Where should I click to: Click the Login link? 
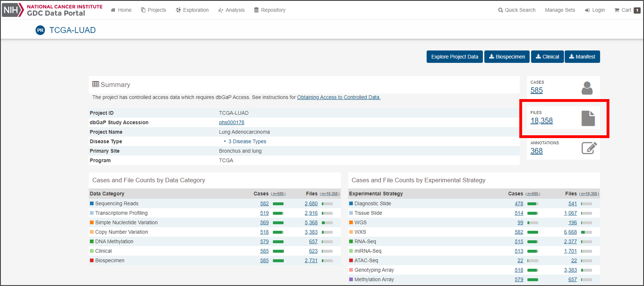tap(595, 10)
